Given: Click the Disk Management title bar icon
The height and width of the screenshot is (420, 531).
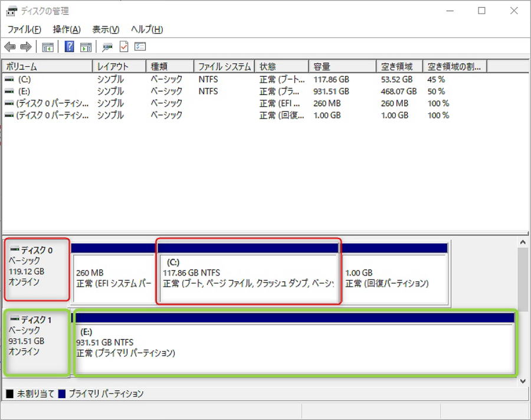Looking at the screenshot, I should coord(11,11).
